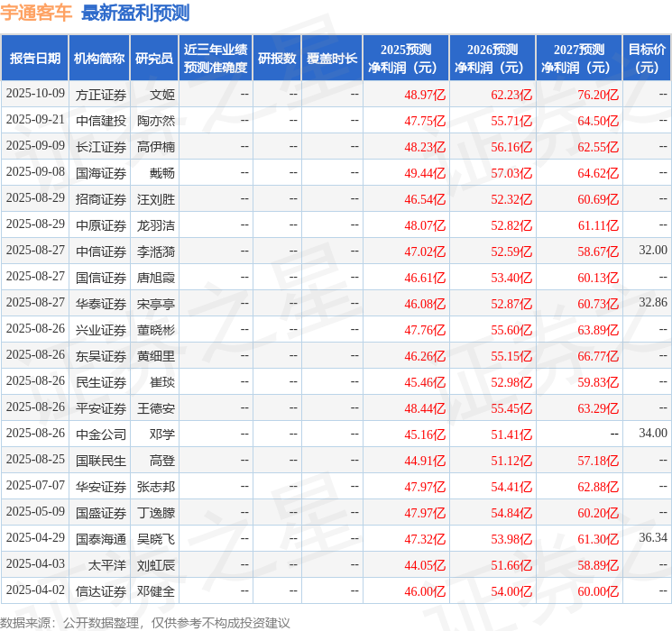Click the 2026预测净利润 column header
672x631 pixels.
coord(492,59)
